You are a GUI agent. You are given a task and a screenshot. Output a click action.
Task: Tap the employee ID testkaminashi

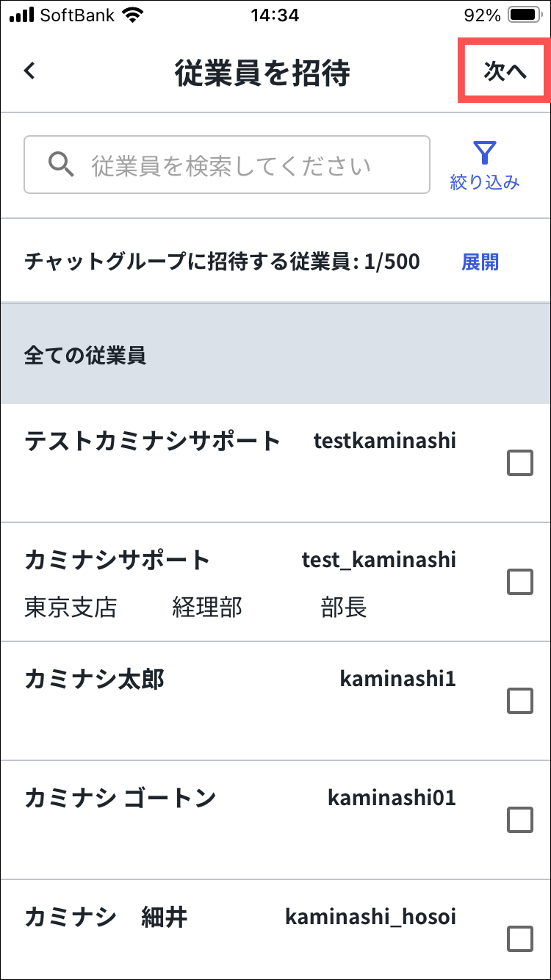[x=384, y=440]
